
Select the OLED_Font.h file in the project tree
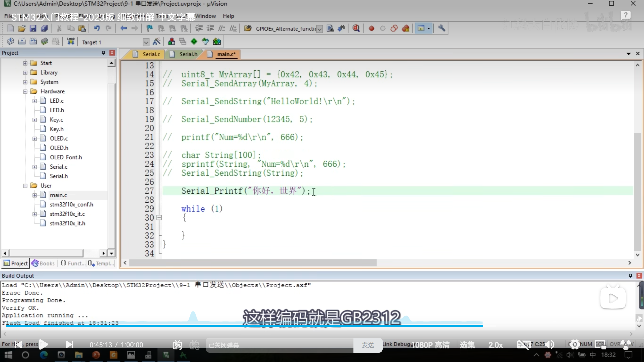tap(66, 157)
